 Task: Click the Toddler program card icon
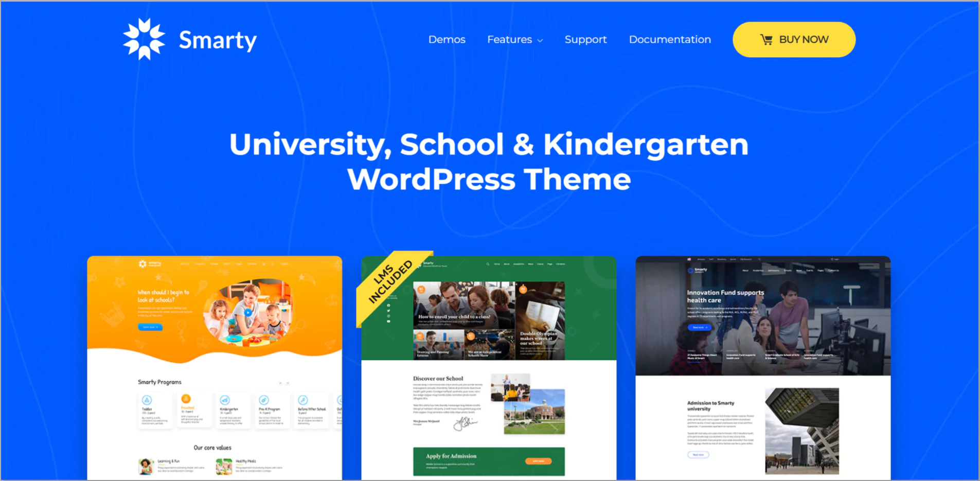point(147,400)
